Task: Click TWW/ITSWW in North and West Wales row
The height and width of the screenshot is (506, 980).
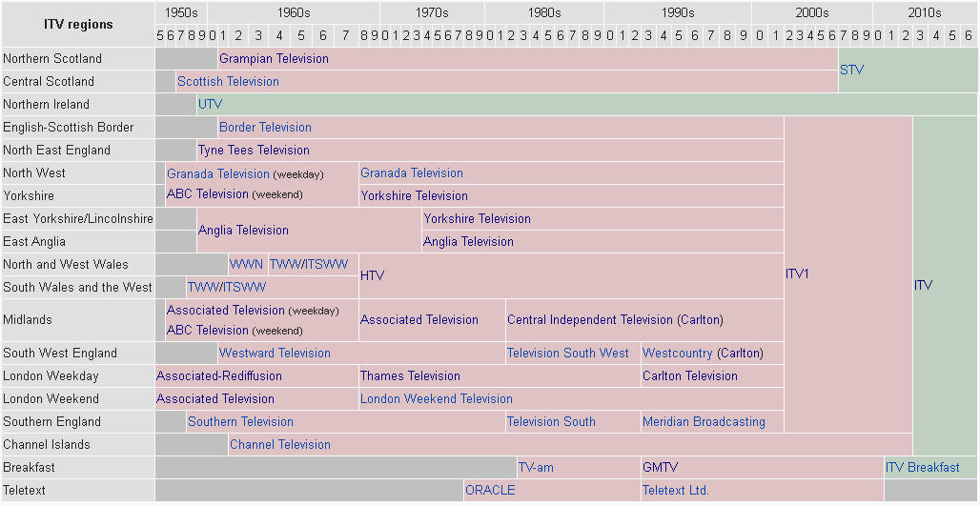Action: tap(309, 264)
